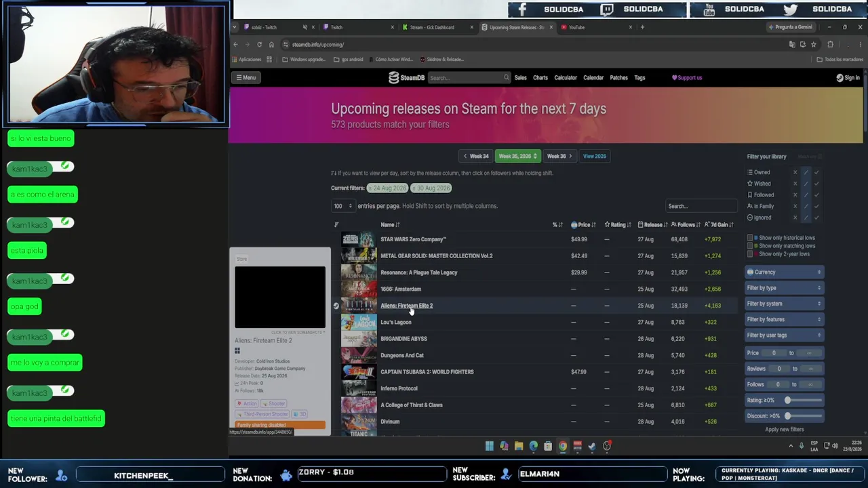Click the table Search input field
868x488 pixels.
coord(701,206)
